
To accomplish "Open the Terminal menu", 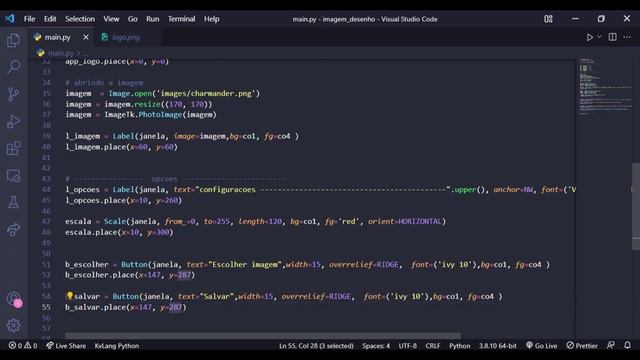I will point(182,19).
